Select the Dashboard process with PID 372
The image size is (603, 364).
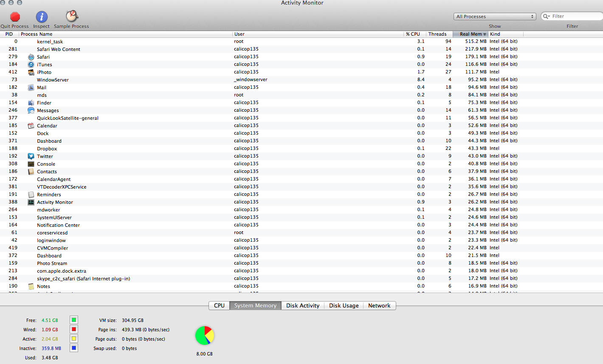point(301,255)
